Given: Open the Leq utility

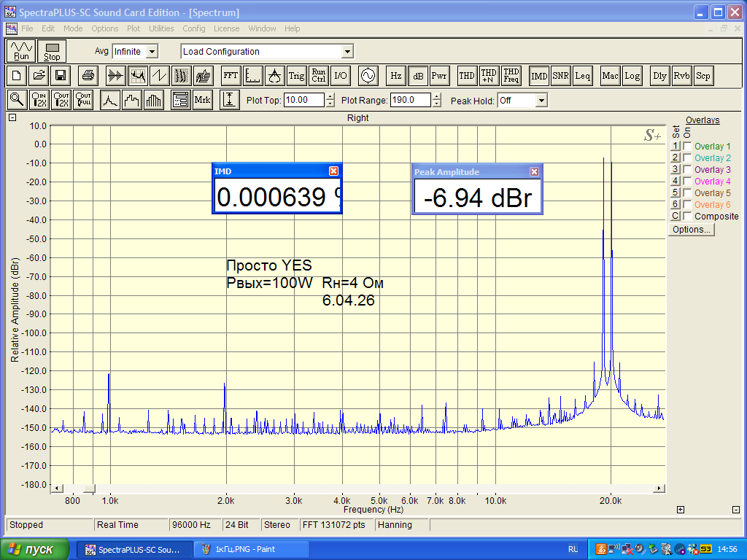Looking at the screenshot, I should (582, 76).
